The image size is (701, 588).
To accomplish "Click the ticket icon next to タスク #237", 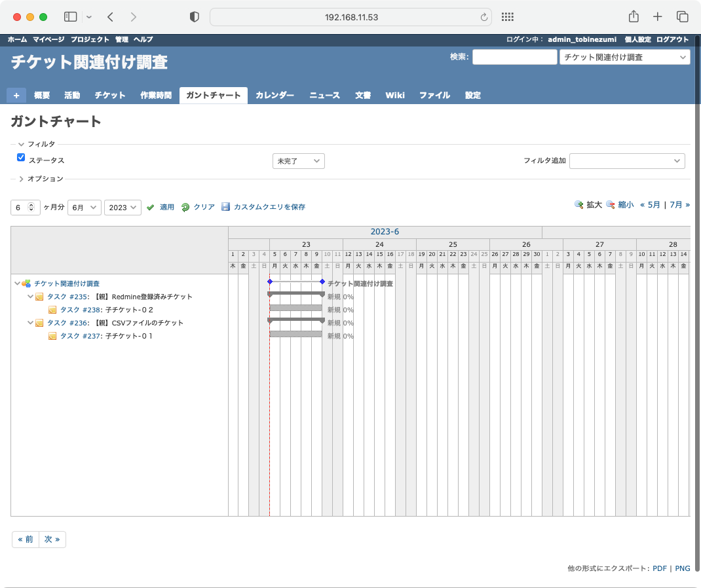I will click(x=52, y=336).
